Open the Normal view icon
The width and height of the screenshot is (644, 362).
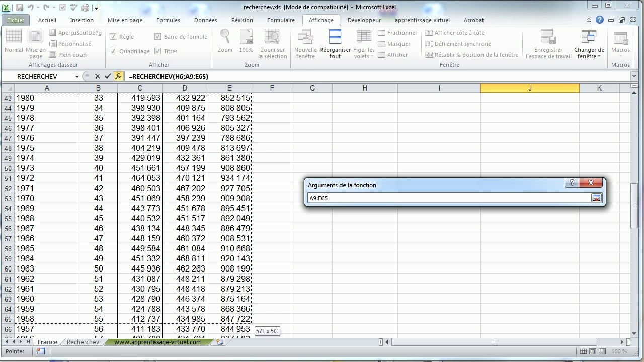[14, 41]
